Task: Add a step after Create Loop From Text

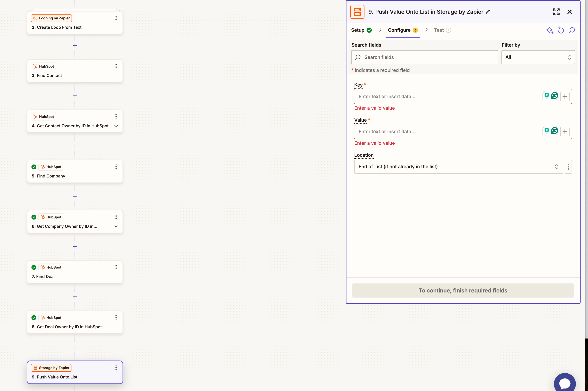Action: 75,46
